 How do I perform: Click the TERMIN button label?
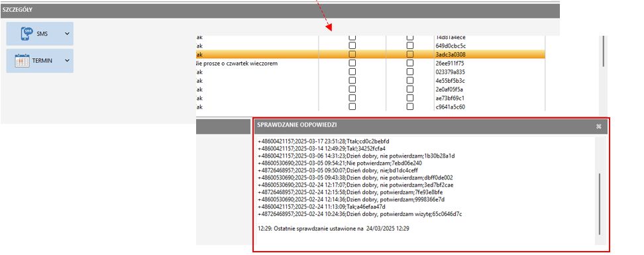point(42,61)
